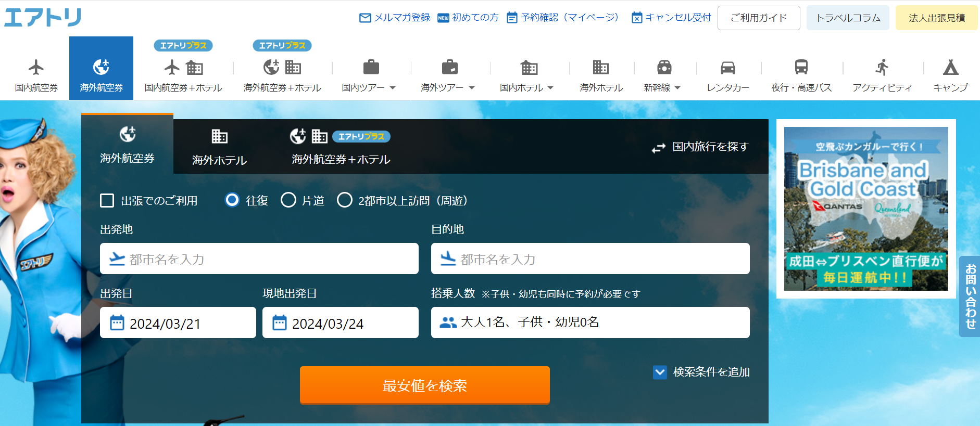Screen dimensions: 980x426
Task: Focus the 出発地 city name input
Action: (x=259, y=259)
